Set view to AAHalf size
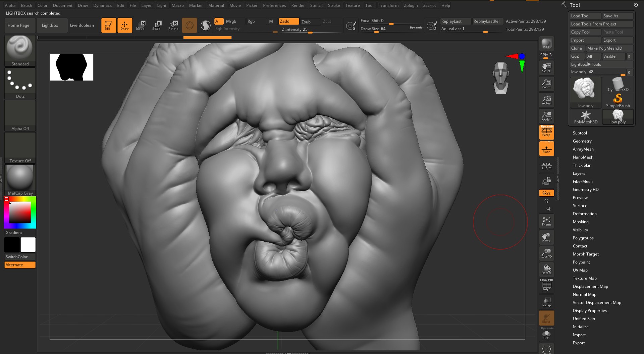 [x=546, y=116]
